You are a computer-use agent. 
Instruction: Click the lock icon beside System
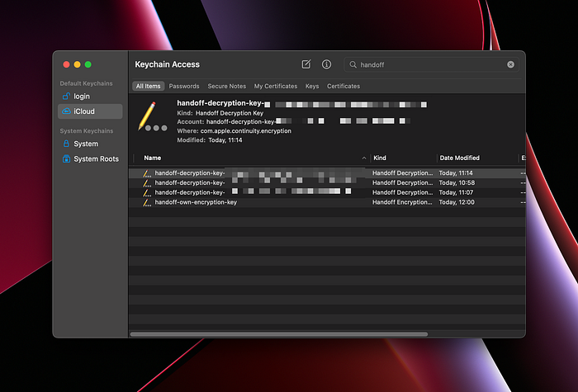pyautogui.click(x=66, y=144)
